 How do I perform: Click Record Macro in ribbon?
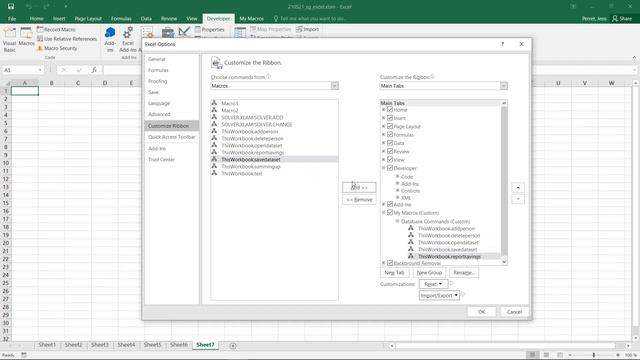tap(56, 29)
